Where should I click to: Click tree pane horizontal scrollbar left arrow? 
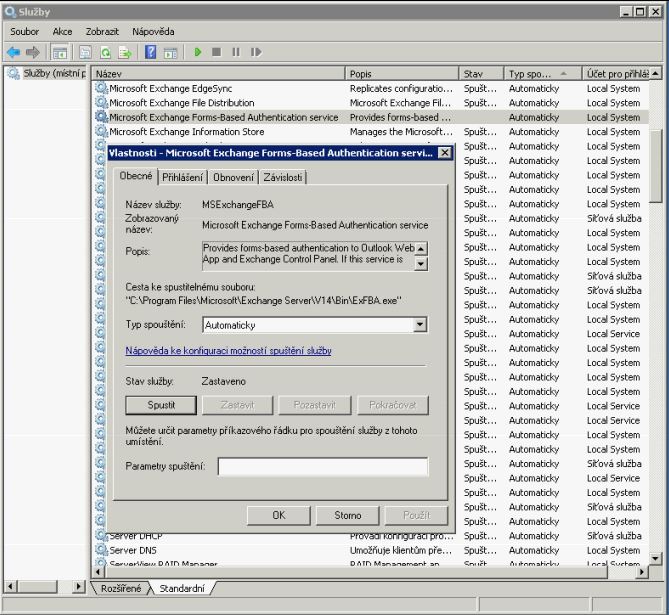(x=10, y=586)
